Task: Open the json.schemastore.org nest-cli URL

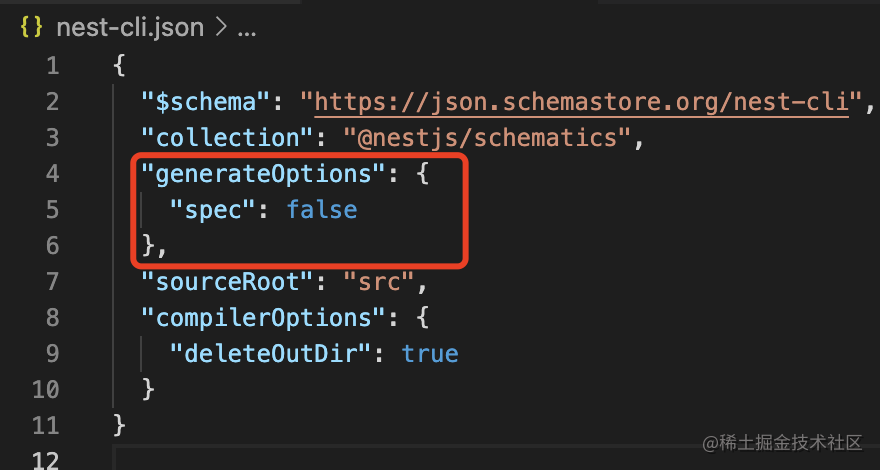Action: pos(588,102)
